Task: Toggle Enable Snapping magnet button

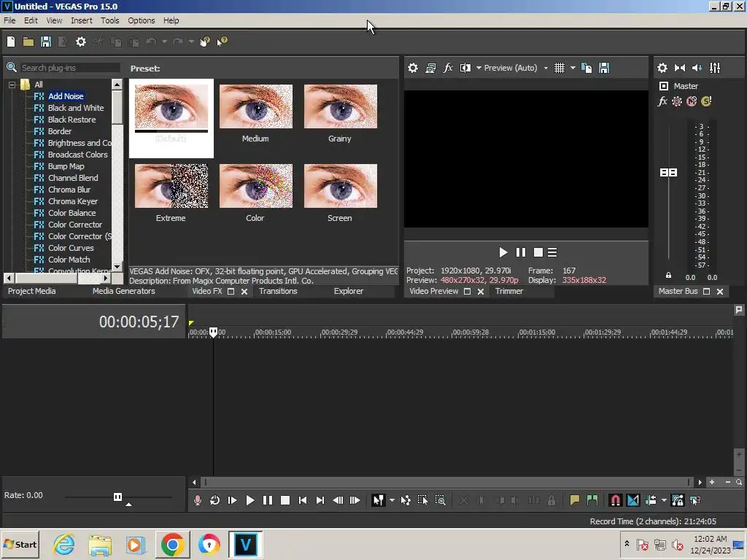Action: (615, 500)
